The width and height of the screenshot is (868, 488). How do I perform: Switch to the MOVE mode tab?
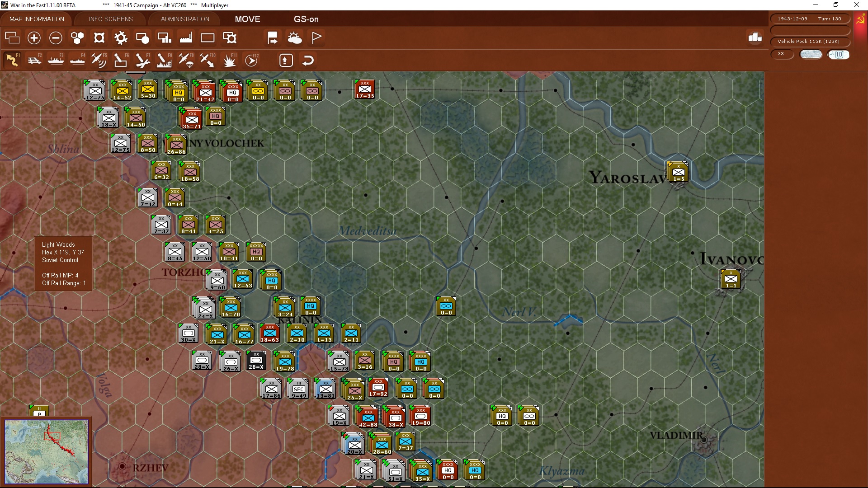tap(247, 19)
